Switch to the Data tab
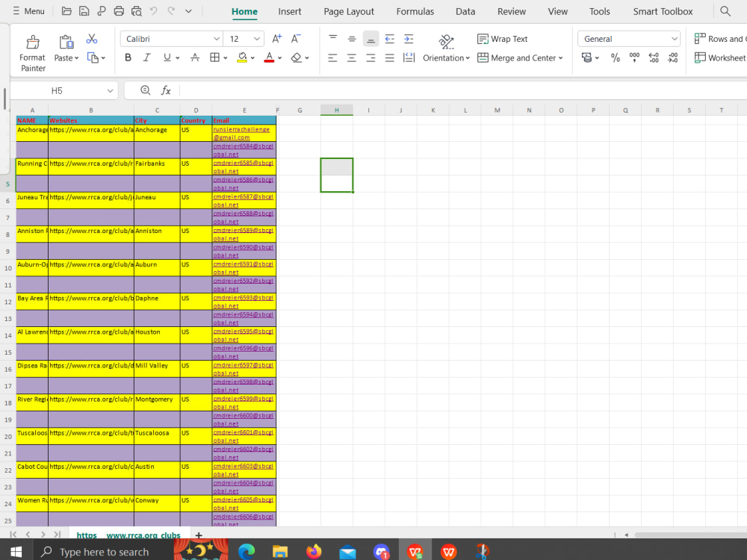The width and height of the screenshot is (747, 560). [465, 11]
